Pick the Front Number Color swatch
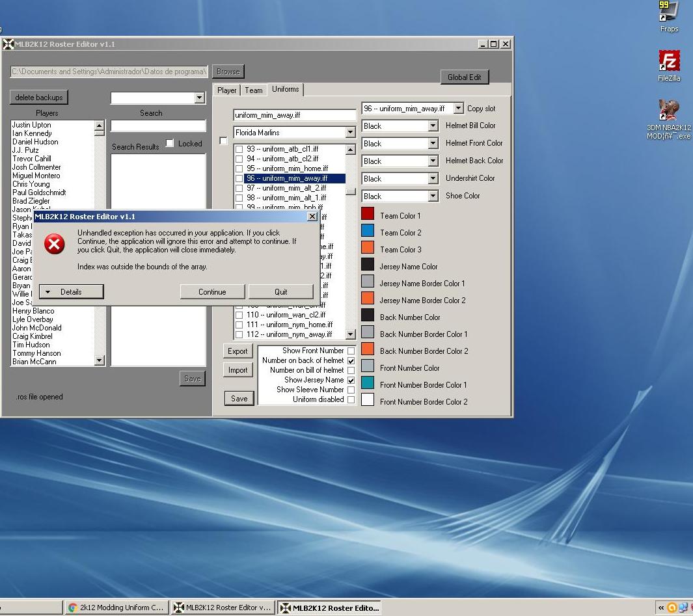This screenshot has height=616, width=693. [x=368, y=366]
